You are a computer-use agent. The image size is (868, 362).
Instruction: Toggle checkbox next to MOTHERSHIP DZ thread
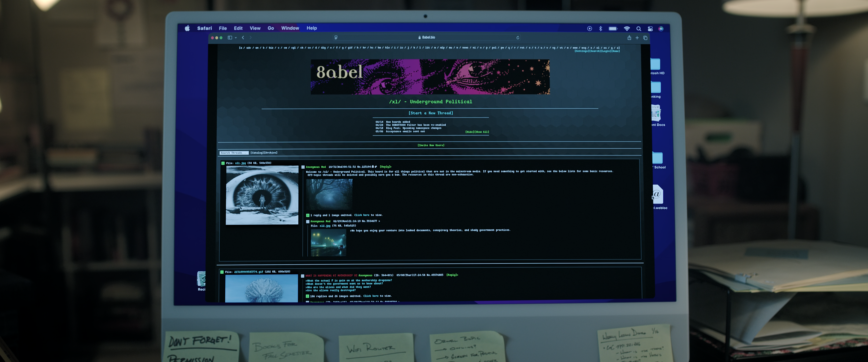coord(303,276)
